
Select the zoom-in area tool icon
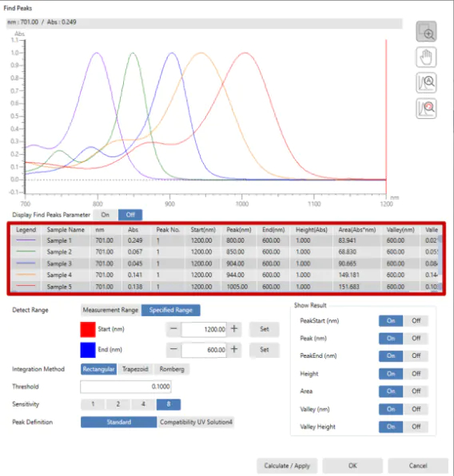pyautogui.click(x=426, y=32)
